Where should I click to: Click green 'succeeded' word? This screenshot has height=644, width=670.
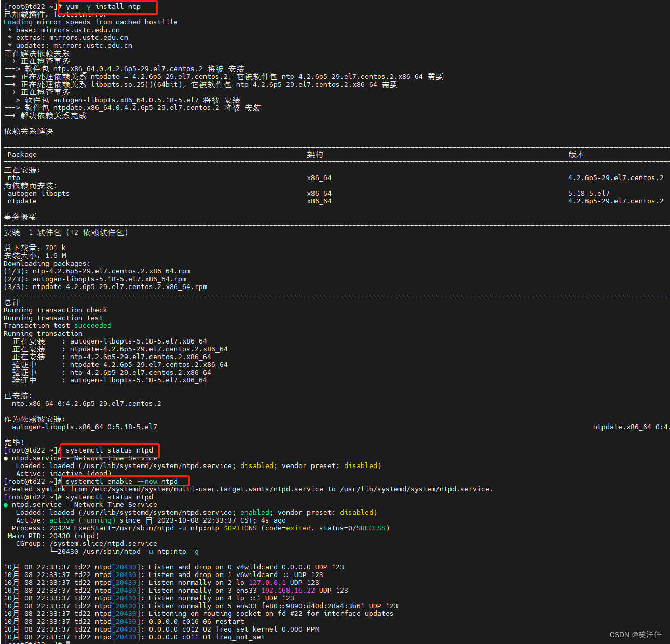[x=93, y=326]
